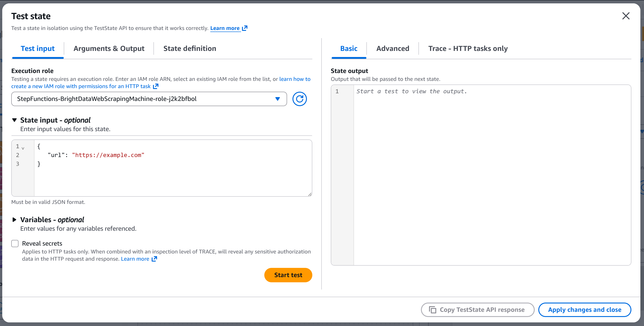Open the Advanced inspection tab

pyautogui.click(x=393, y=48)
